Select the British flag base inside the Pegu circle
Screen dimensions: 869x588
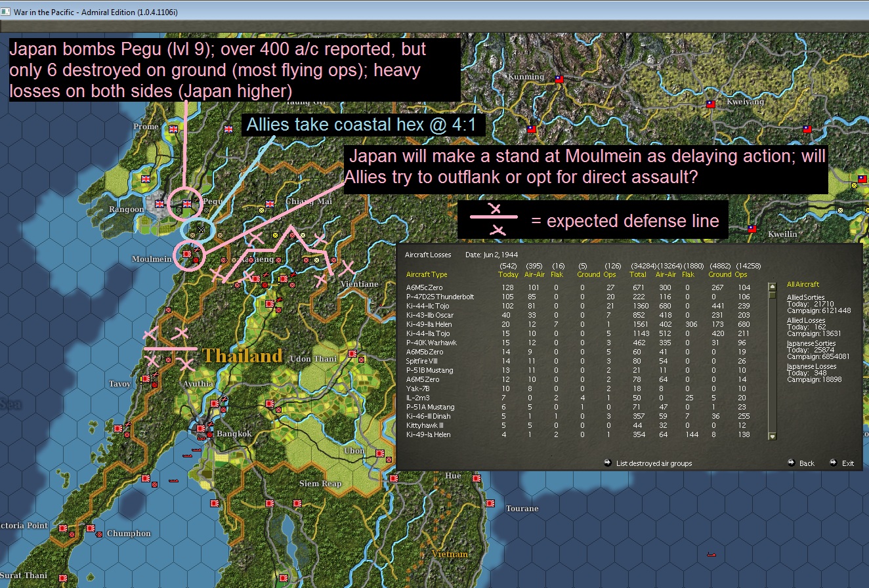(187, 204)
